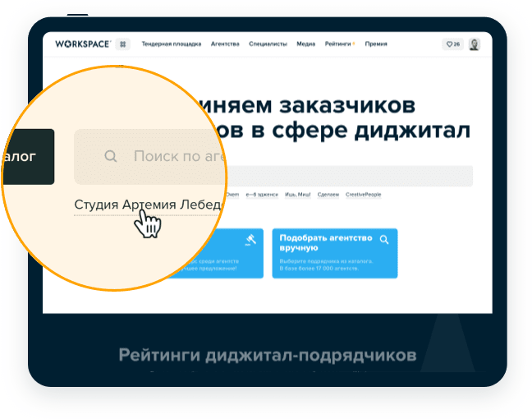Click Подобрать агентство вручную card
This screenshot has height=419, width=532.
click(335, 253)
